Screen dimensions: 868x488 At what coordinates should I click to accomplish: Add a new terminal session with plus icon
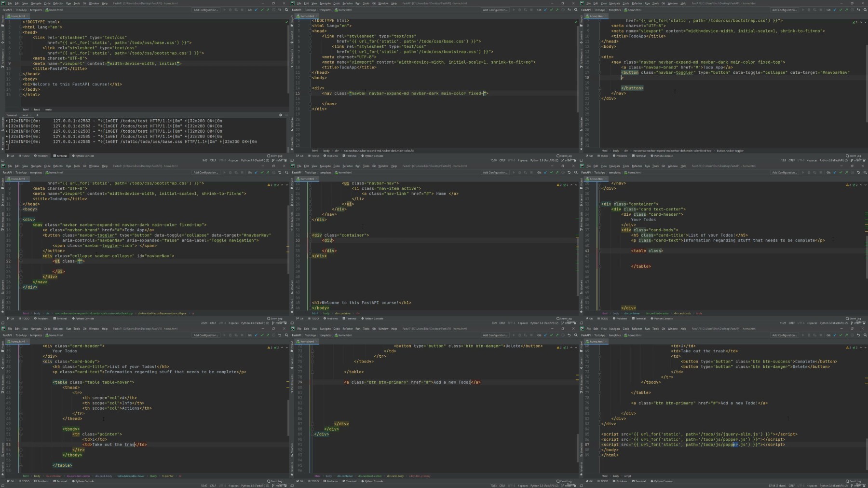click(x=37, y=115)
